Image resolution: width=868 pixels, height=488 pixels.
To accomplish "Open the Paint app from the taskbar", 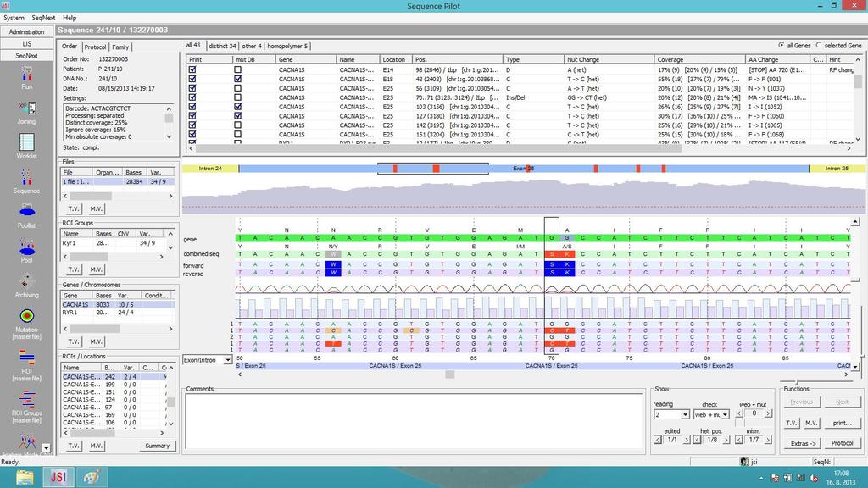I will point(91,477).
